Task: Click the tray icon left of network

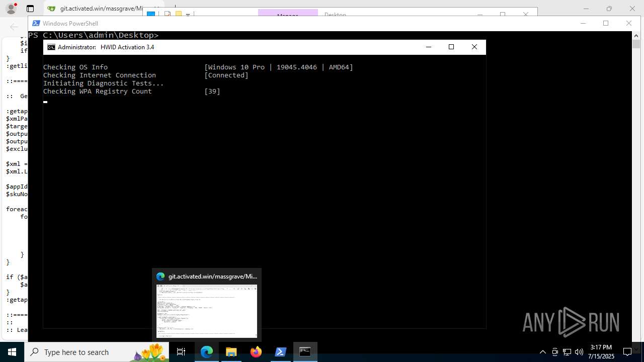Action: [555, 352]
